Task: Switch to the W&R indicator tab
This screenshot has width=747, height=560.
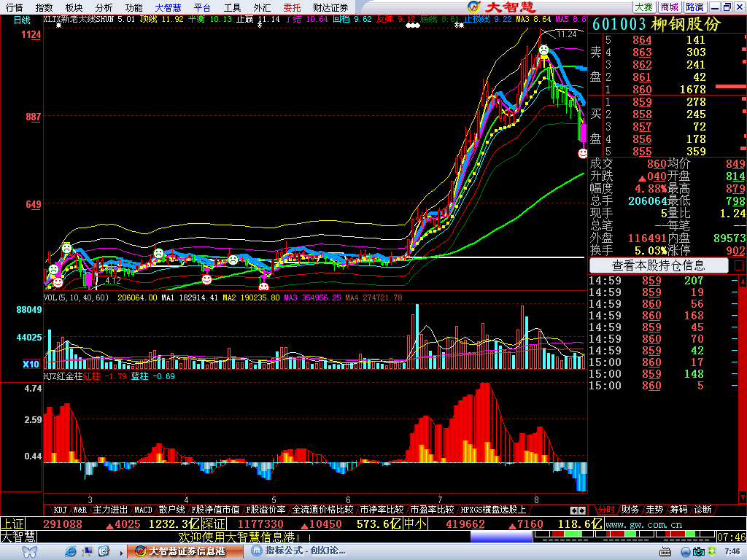Action: point(80,510)
